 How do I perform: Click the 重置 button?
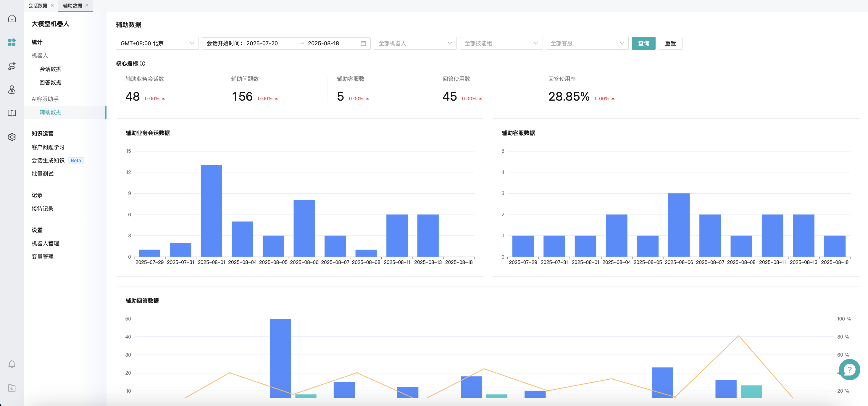[671, 43]
